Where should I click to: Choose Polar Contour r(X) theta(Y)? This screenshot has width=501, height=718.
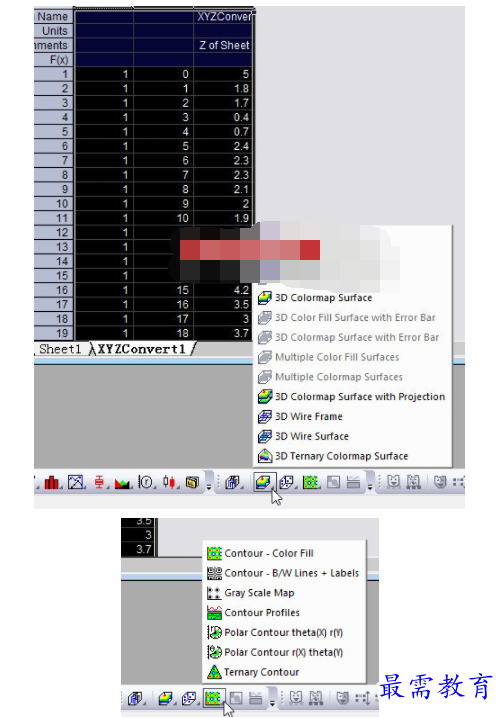pos(284,652)
